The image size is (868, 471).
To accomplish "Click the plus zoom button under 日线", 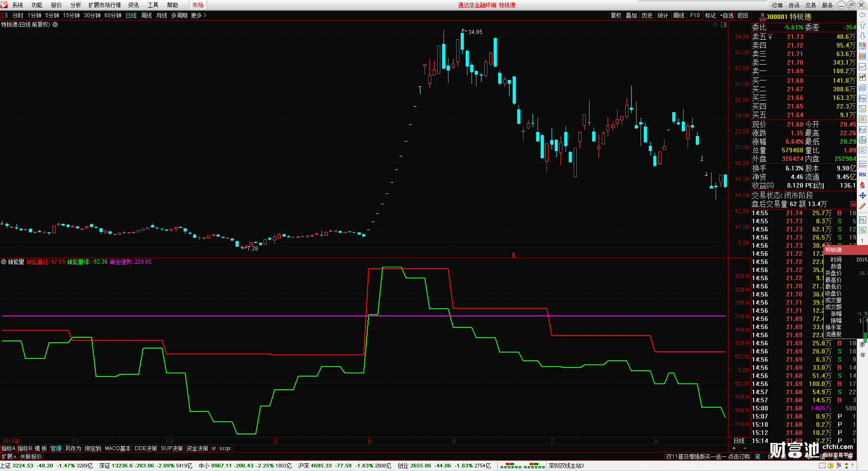I will click(734, 448).
